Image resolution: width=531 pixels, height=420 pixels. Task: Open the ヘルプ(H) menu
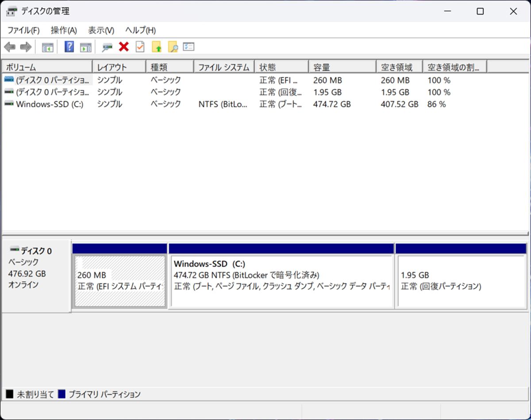tap(140, 30)
